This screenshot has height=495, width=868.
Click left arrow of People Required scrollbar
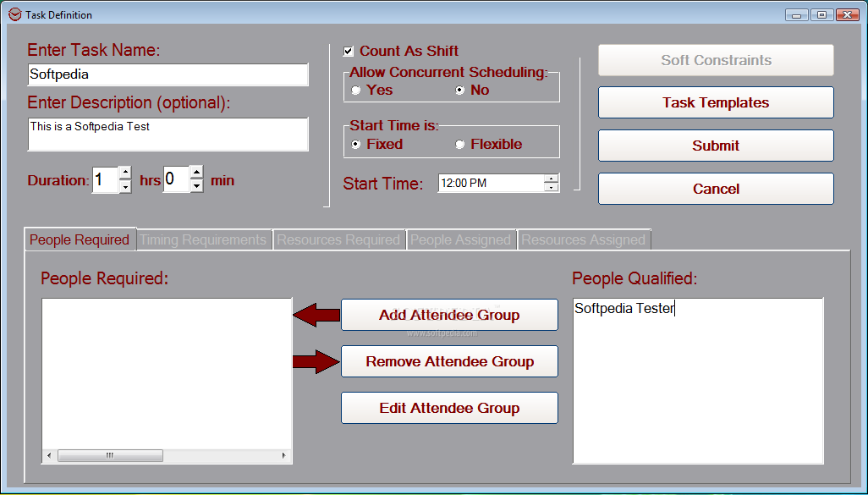(49, 456)
